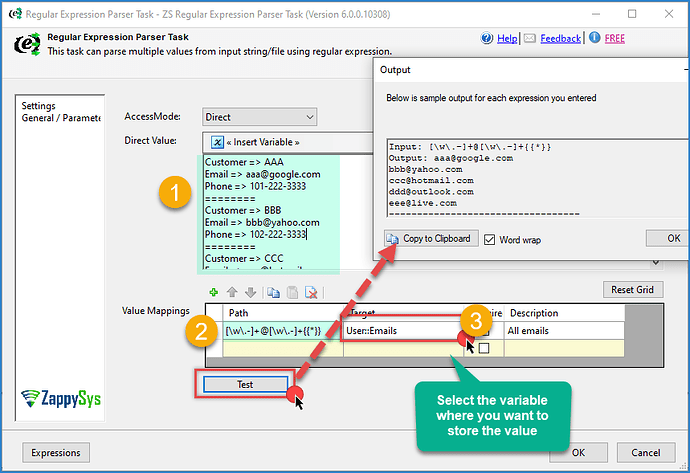Viewport: 690px width, 473px height.
Task: Open the FREE link
Action: click(614, 39)
